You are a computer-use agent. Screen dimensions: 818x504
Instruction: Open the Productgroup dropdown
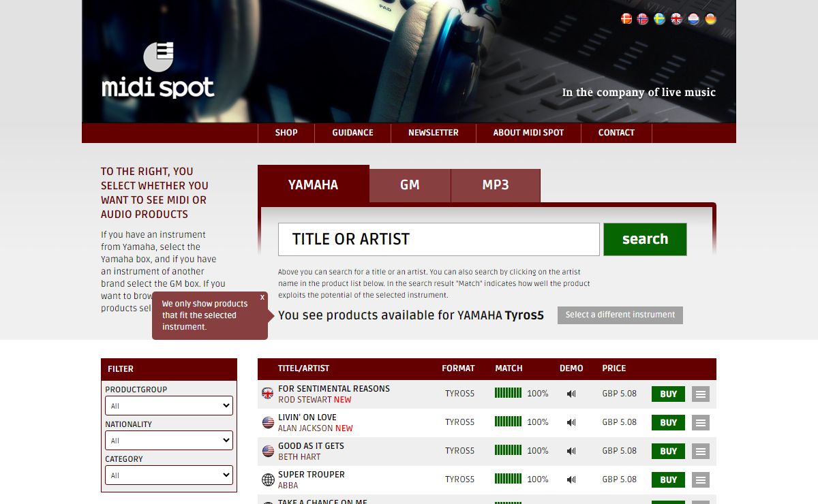[169, 406]
